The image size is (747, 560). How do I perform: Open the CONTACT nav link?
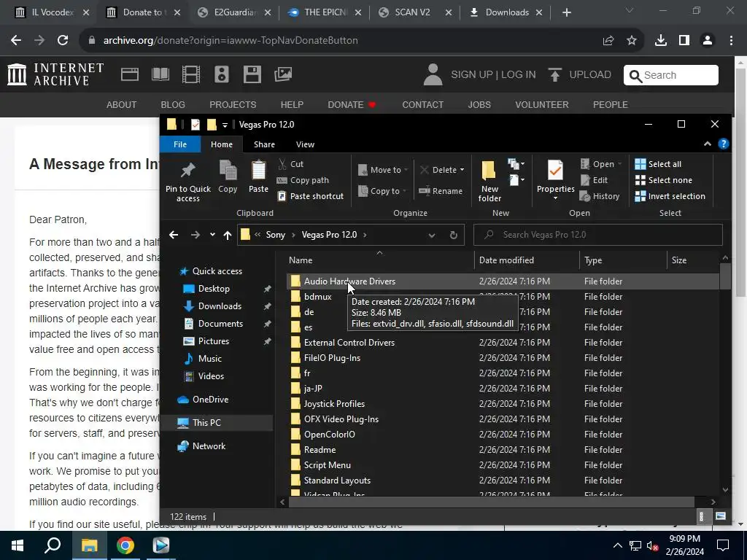tap(422, 105)
